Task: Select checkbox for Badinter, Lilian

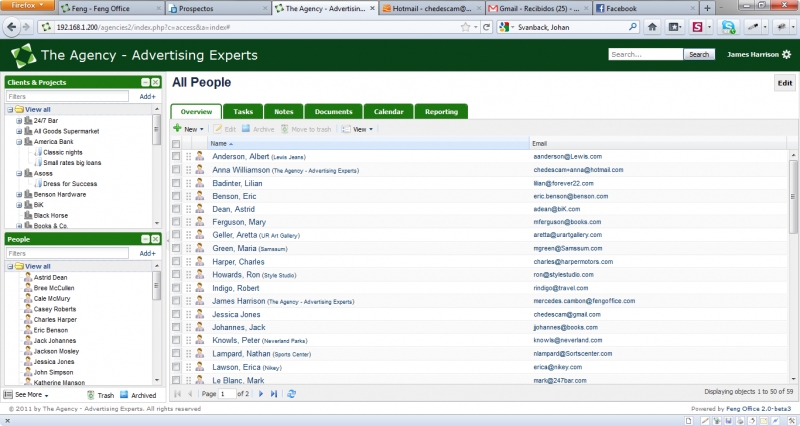Action: (x=176, y=183)
